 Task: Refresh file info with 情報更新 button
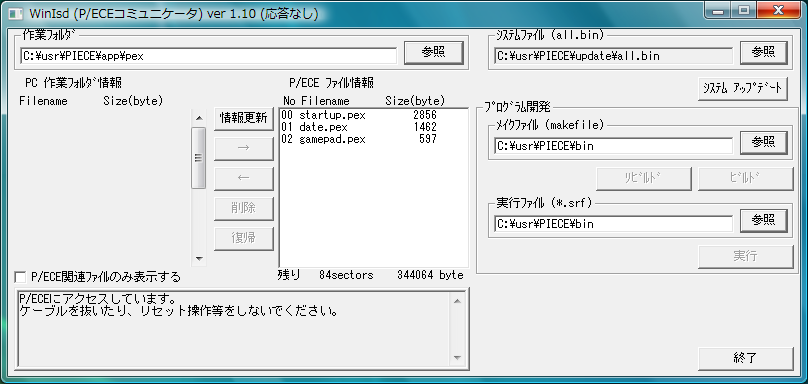click(x=244, y=119)
